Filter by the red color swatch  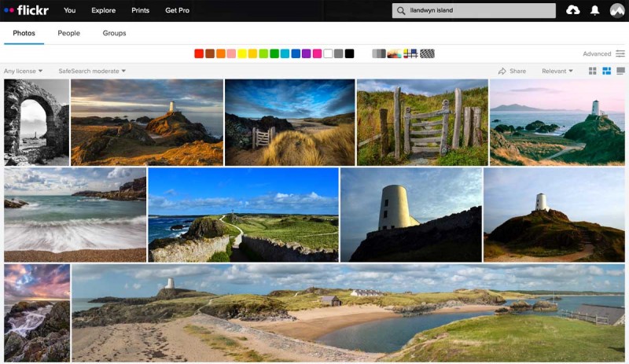[199, 53]
